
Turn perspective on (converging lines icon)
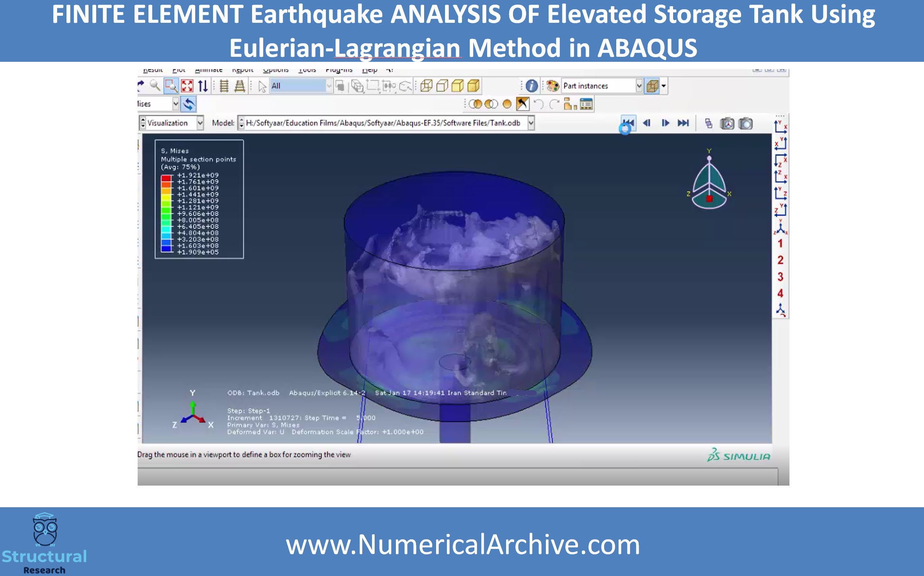click(x=240, y=85)
